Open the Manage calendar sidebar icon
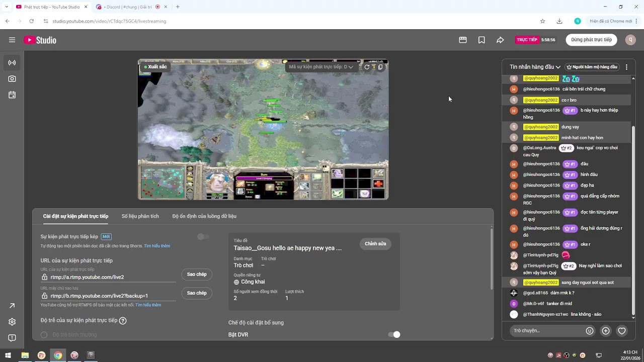644x362 pixels. click(x=12, y=95)
